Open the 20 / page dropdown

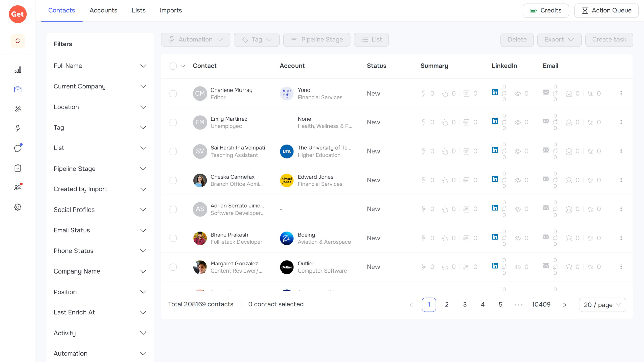(602, 305)
